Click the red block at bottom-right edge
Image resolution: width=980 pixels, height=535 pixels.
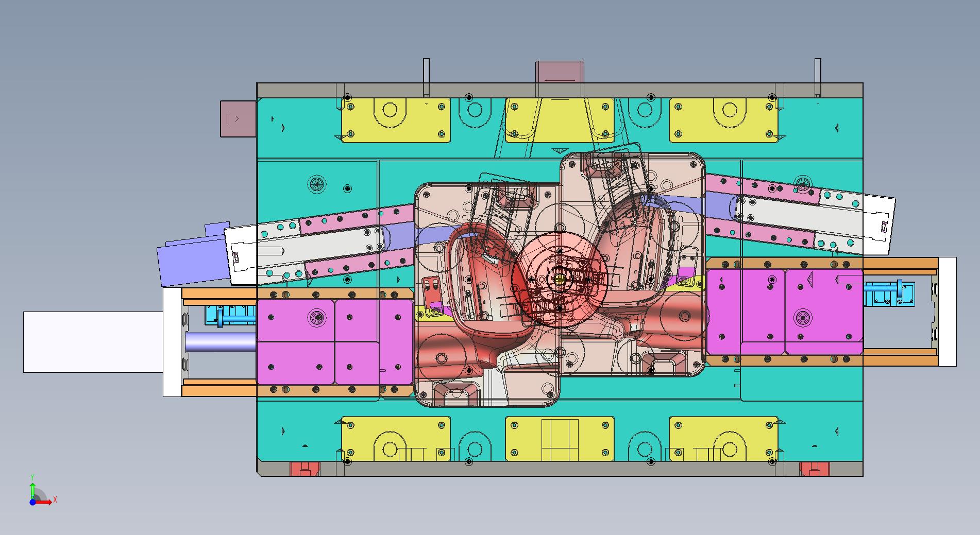click(814, 469)
